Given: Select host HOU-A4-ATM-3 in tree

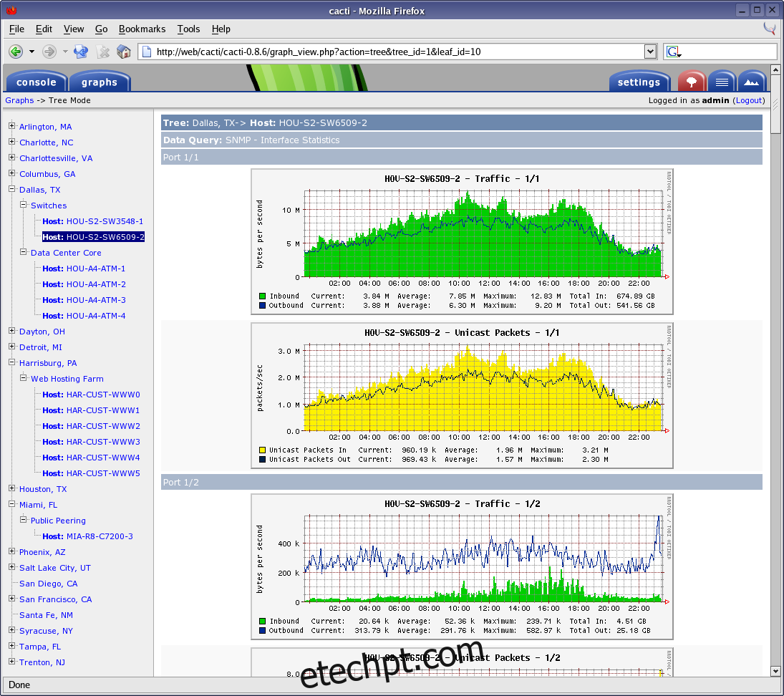Looking at the screenshot, I should click(95, 300).
